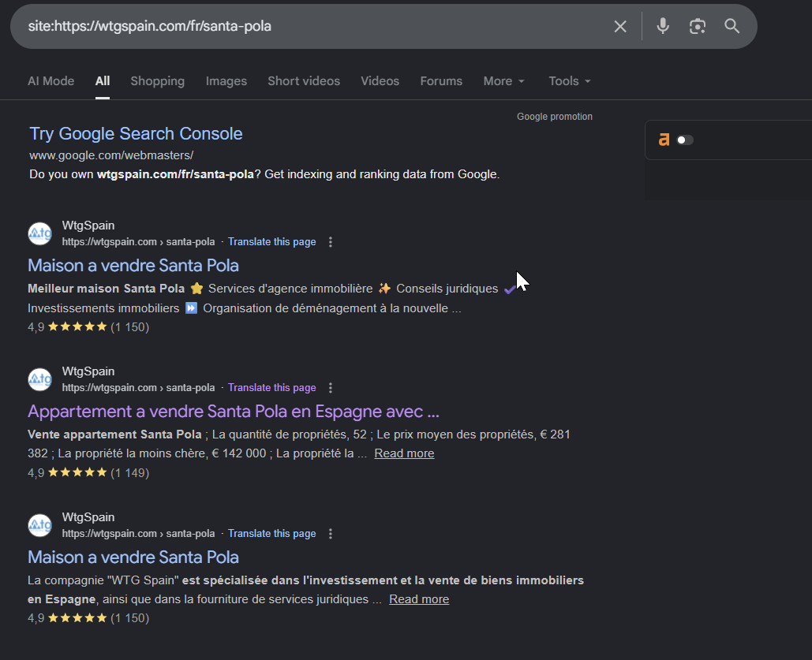Viewport: 812px width, 660px height.
Task: Click 'Do you own wtgspain.com/fr/santa-pola?' text
Action: click(x=145, y=174)
